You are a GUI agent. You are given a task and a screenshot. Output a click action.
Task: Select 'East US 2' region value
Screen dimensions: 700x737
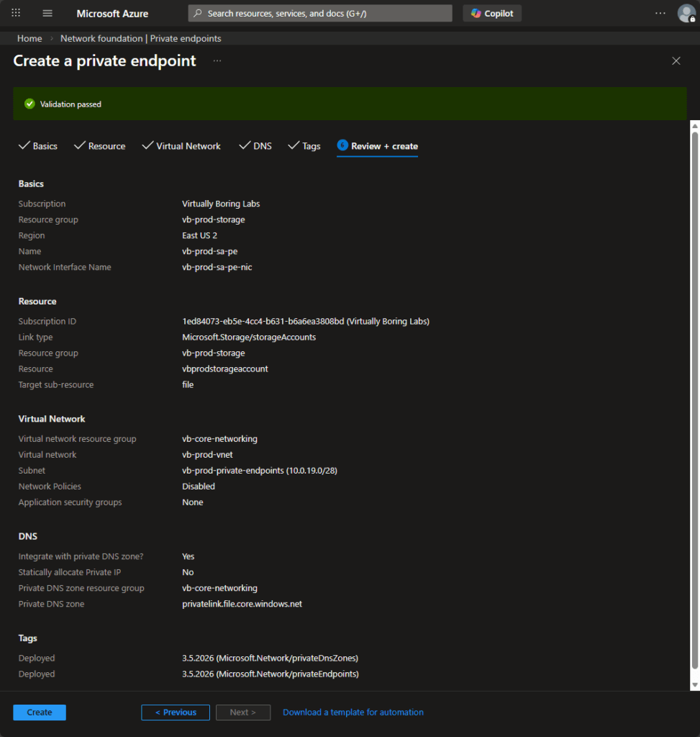tap(200, 235)
